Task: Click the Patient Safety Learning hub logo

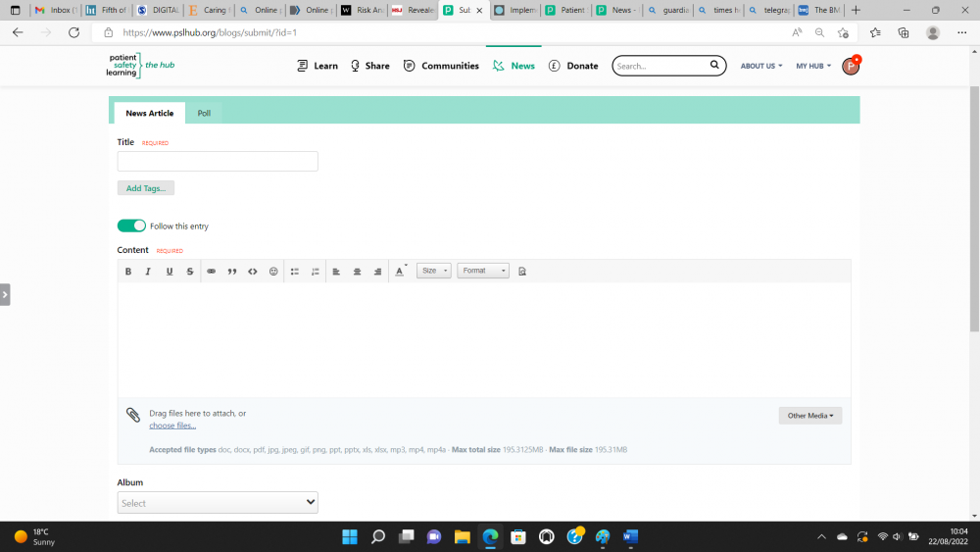Action: point(140,65)
